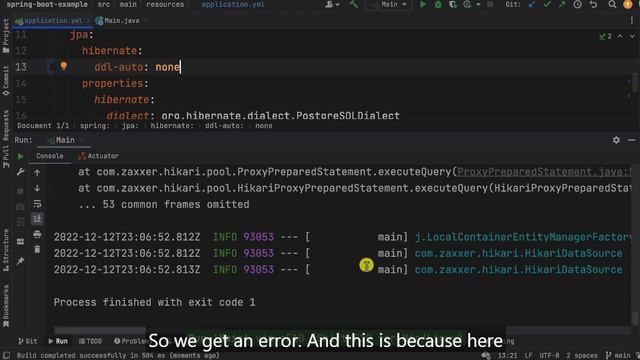This screenshot has height=360, width=640.
Task: Hide the Run tool window using minus icon
Action: coord(631,140)
